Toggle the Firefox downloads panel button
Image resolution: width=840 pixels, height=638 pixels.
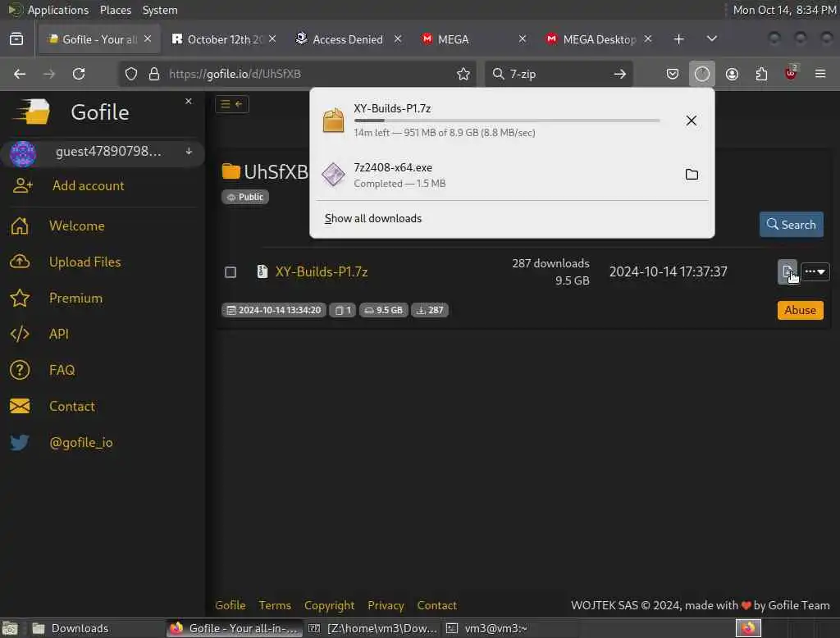pyautogui.click(x=702, y=74)
